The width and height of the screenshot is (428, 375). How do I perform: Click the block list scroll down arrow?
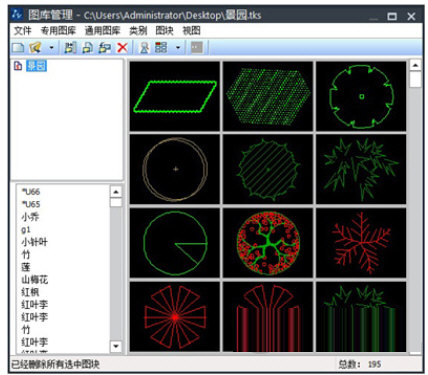coord(116,346)
